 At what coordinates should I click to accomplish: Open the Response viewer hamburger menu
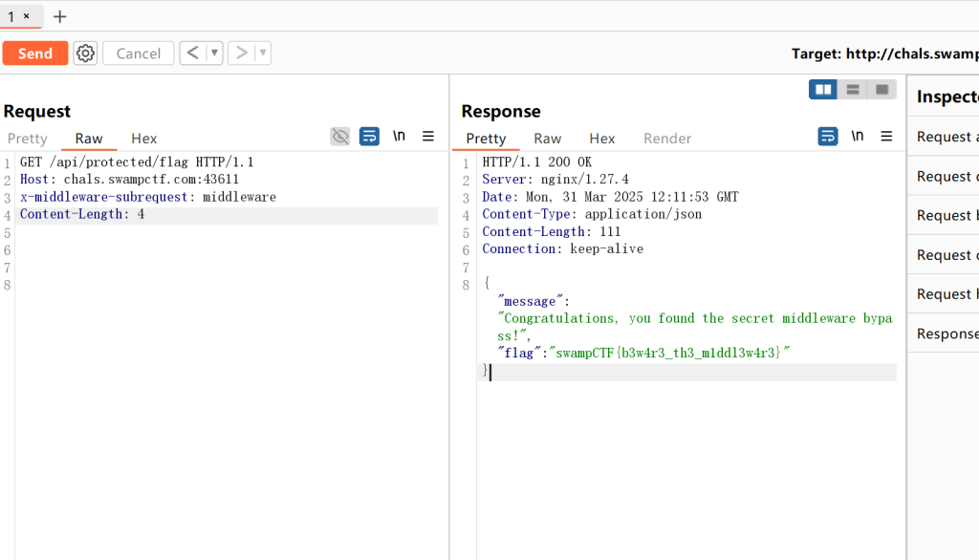point(886,136)
